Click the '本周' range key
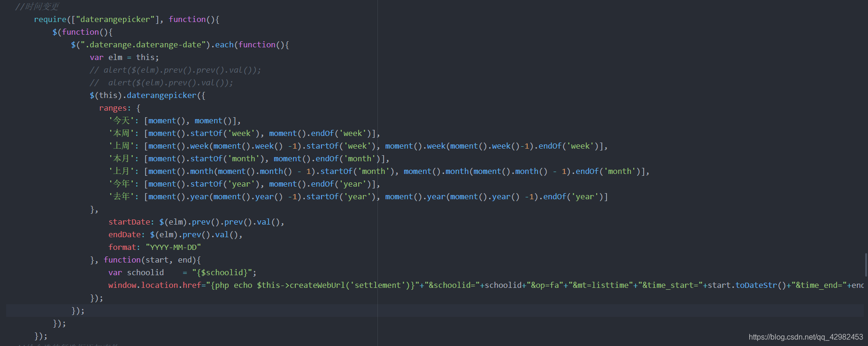 pos(121,133)
